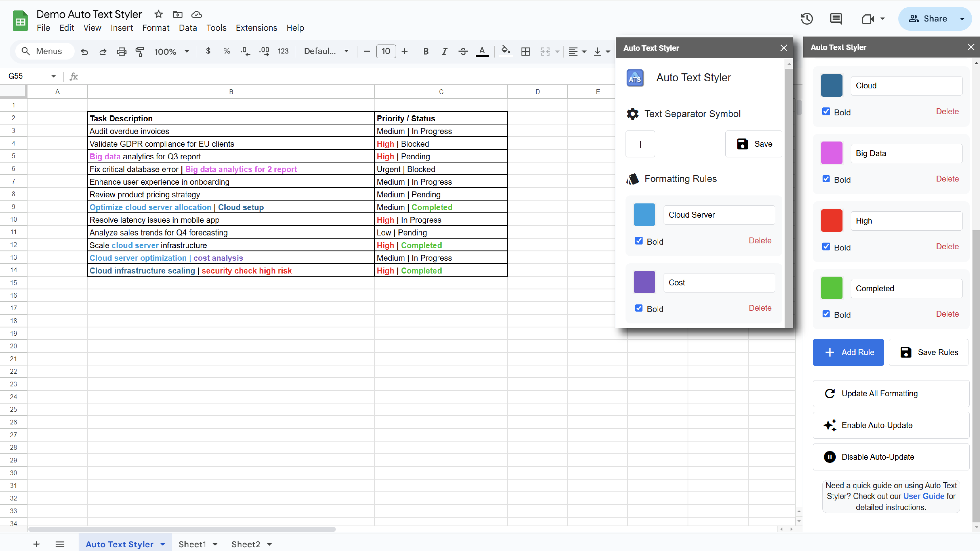Uncheck Bold for Cloud Server rule
This screenshot has width=980, height=551.
[639, 240]
